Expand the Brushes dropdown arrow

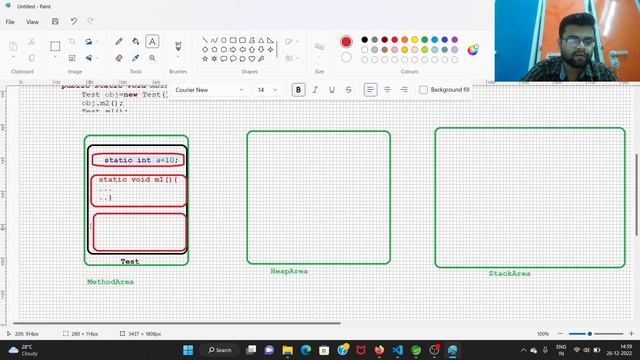pyautogui.click(x=178, y=58)
